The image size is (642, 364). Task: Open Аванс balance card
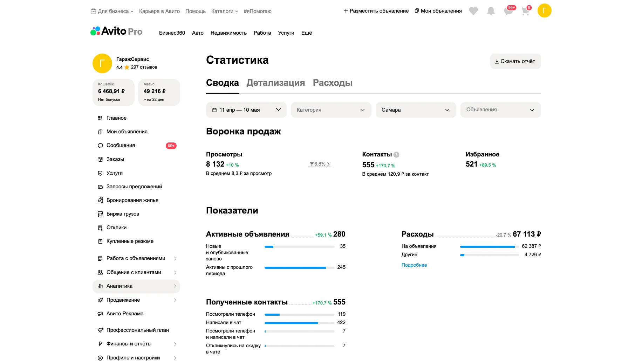point(159,92)
